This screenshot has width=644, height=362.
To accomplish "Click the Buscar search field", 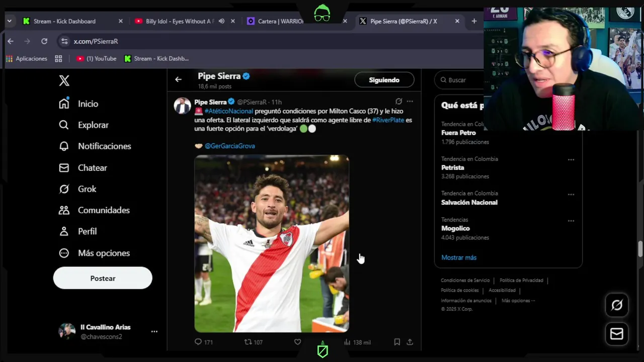I will (459, 80).
